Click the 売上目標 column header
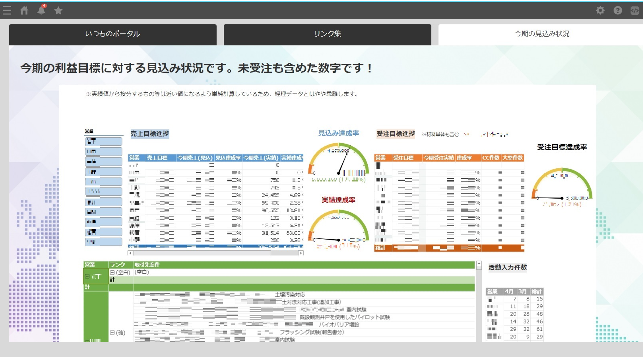 point(157,158)
